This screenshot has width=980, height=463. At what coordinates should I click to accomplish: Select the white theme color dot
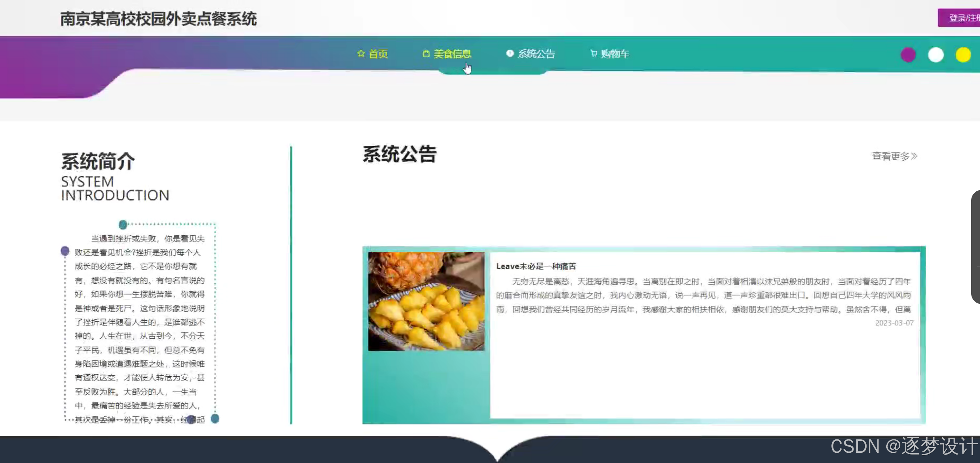(x=936, y=55)
